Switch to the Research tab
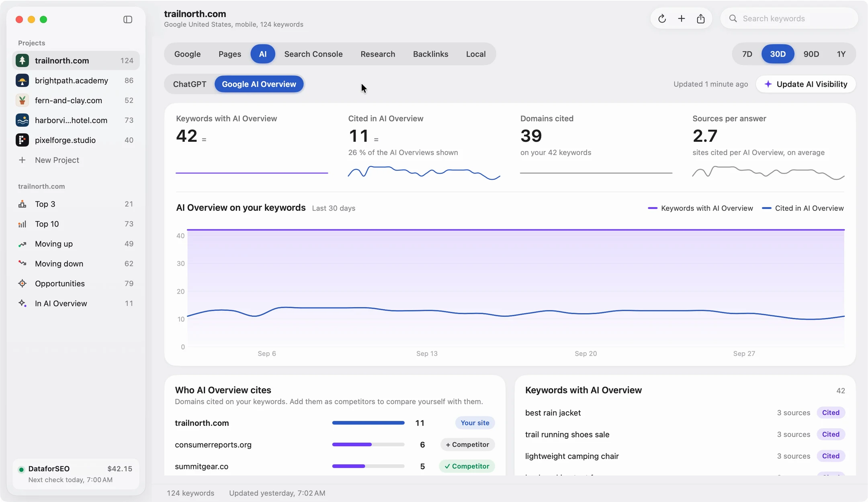The width and height of the screenshot is (868, 502). pyautogui.click(x=378, y=54)
